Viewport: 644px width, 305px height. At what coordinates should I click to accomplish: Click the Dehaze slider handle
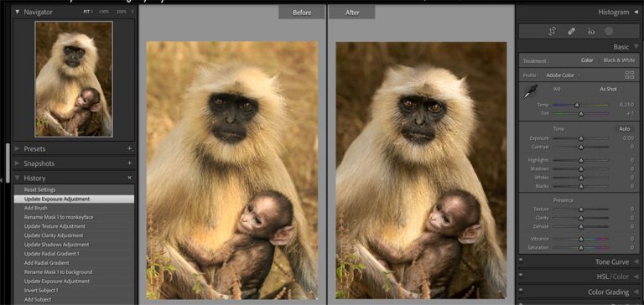[581, 226]
